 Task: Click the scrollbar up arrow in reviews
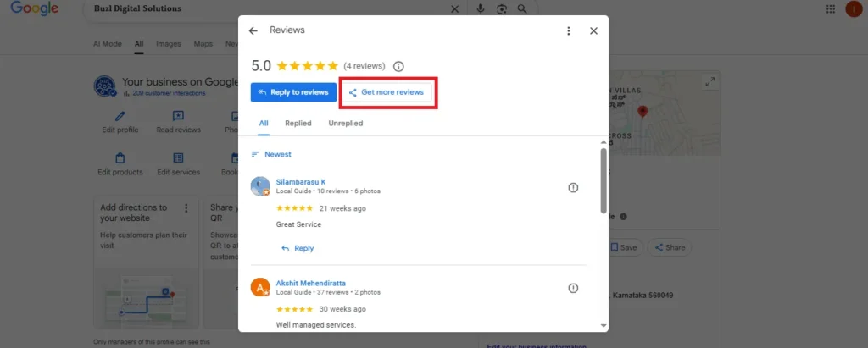(604, 142)
